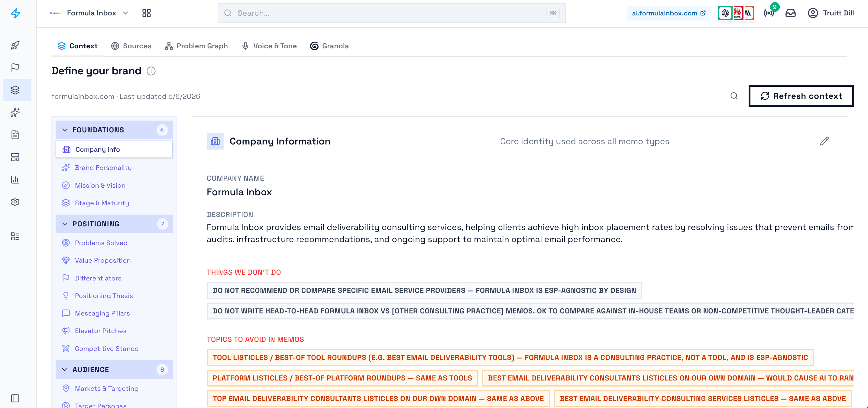Click the Formula Inbox company name value
Screen dimensions: 868x408
click(239, 192)
